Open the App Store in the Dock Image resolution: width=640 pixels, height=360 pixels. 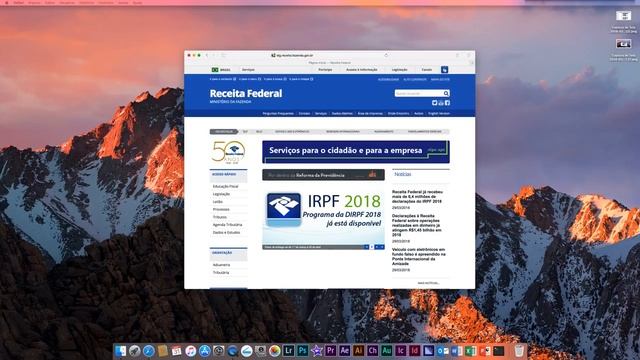pyautogui.click(x=204, y=351)
